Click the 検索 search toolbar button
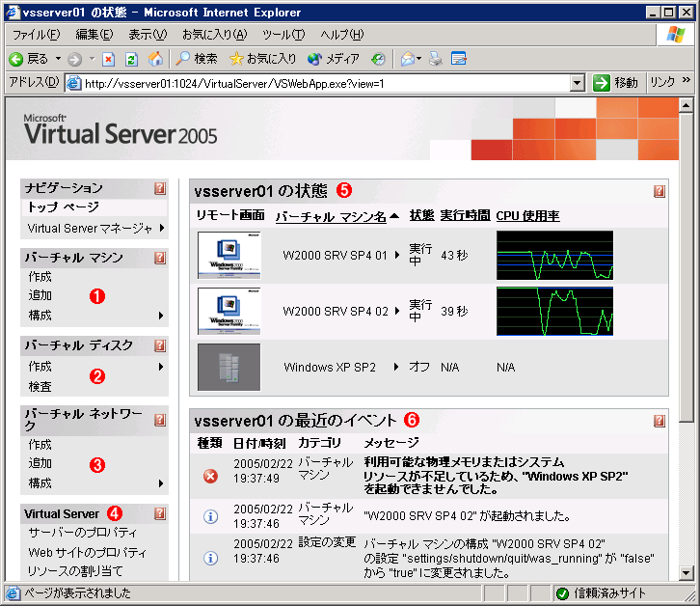Screen dimensions: 700x606 click(x=197, y=59)
